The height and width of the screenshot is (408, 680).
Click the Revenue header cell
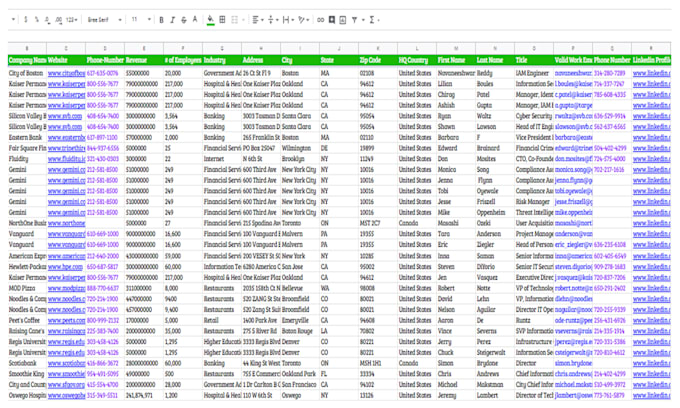pos(144,60)
